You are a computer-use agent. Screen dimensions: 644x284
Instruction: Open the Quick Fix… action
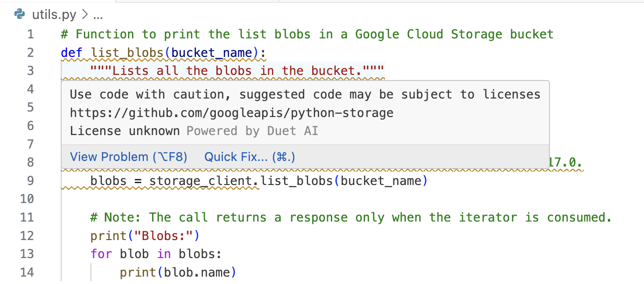point(250,157)
